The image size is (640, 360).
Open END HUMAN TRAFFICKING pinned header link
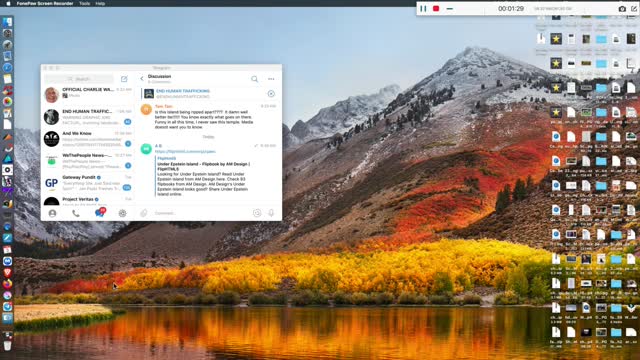tap(182, 91)
